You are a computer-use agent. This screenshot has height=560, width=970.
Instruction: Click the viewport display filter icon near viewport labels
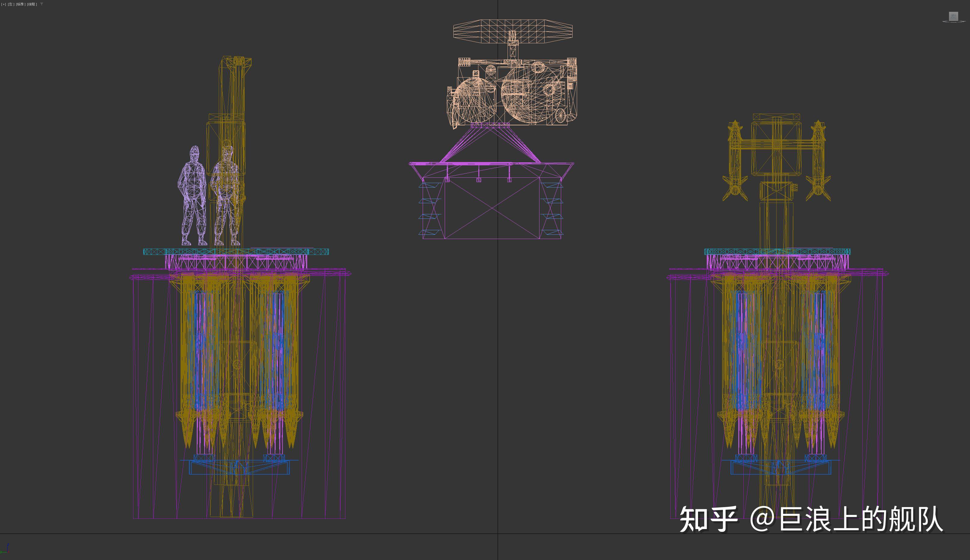coord(42,4)
